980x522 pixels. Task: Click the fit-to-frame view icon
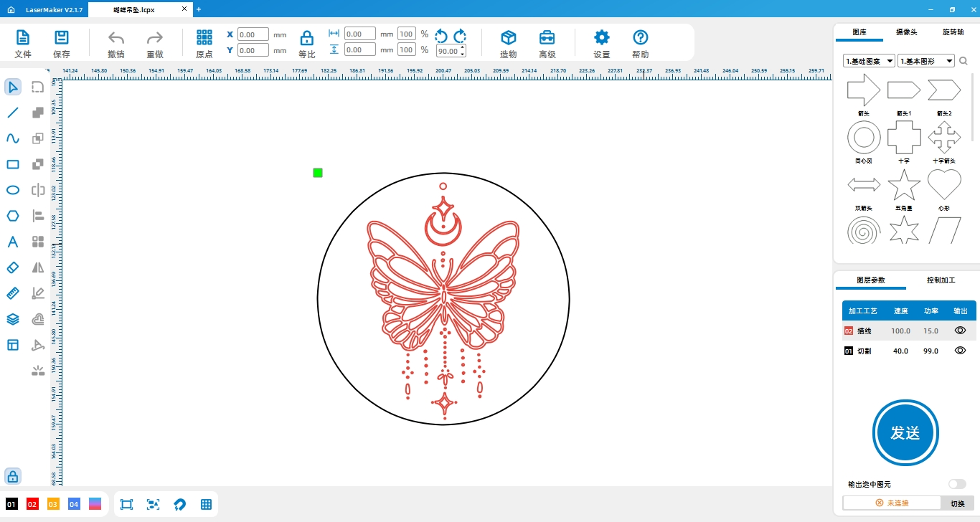[127, 505]
